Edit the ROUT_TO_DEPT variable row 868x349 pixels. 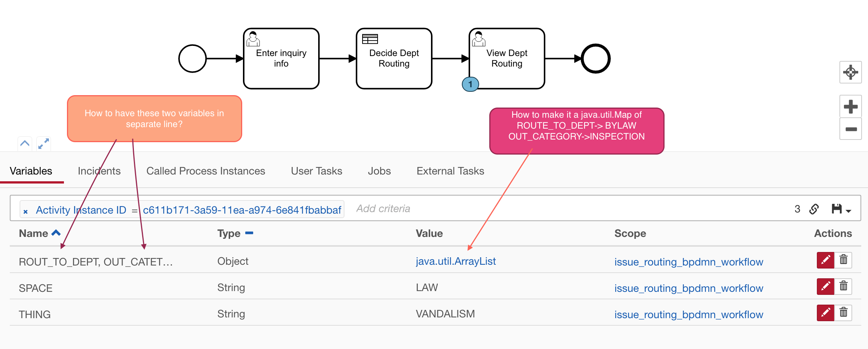click(x=825, y=260)
